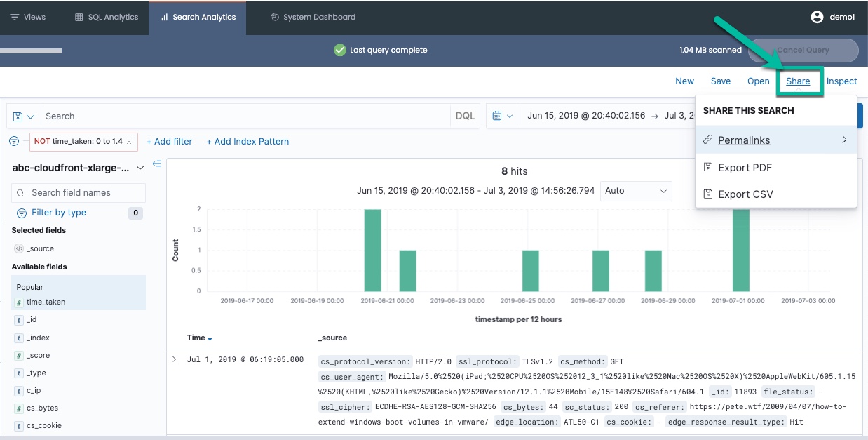Click the NOT time_taken filter pill
The width and height of the screenshot is (868, 440).
(79, 141)
